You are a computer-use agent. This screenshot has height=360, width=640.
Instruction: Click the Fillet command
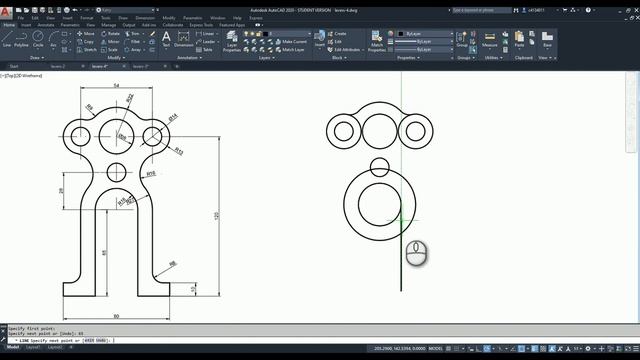tap(133, 42)
